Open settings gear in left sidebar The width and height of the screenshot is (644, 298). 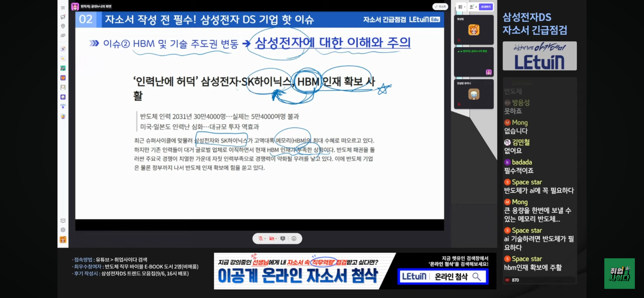(x=63, y=230)
